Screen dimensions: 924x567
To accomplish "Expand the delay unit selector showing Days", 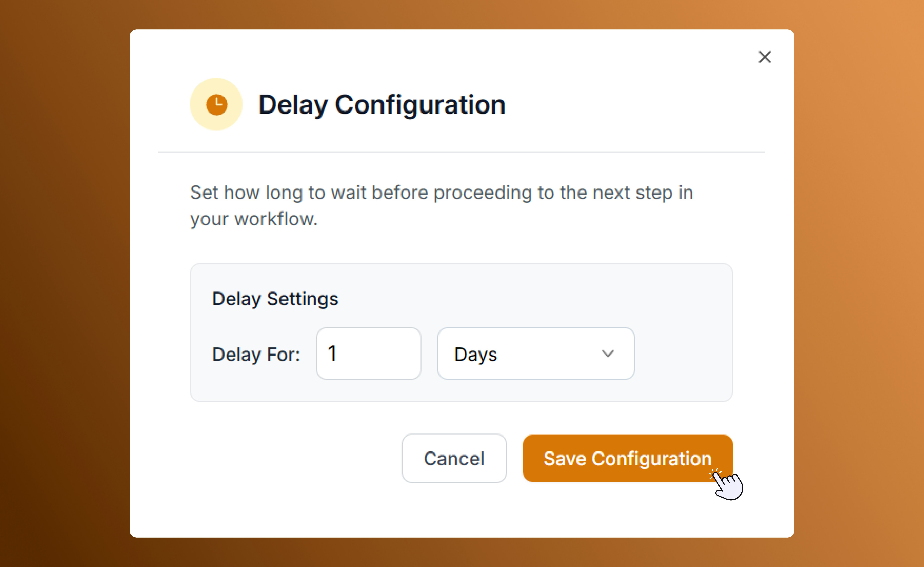I will tap(535, 353).
